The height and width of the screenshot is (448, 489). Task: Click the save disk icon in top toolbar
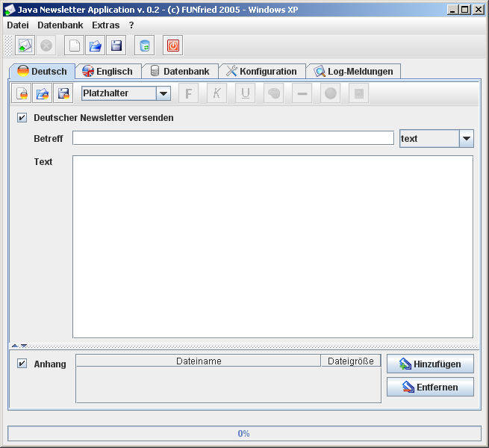point(116,46)
